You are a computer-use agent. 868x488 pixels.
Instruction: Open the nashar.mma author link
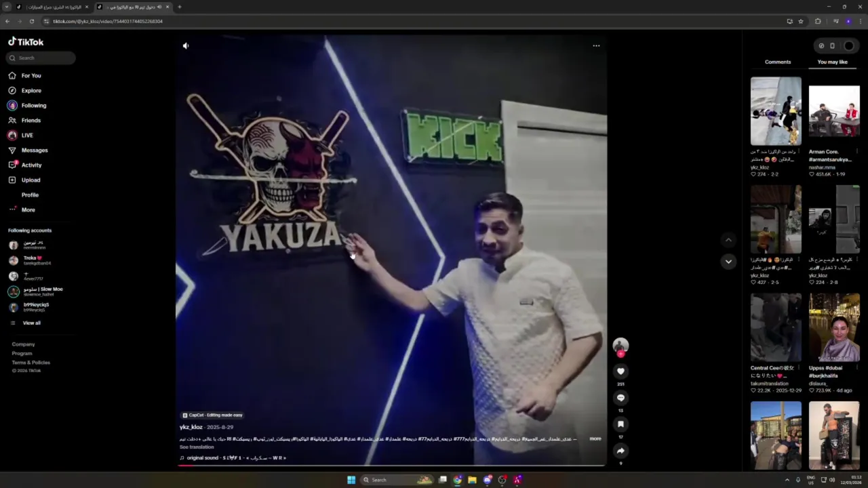point(822,167)
